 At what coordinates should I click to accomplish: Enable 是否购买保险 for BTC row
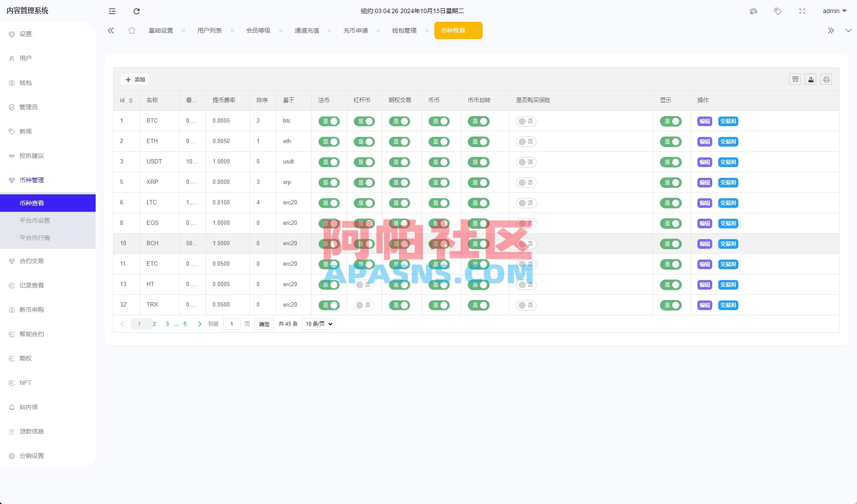coord(526,121)
